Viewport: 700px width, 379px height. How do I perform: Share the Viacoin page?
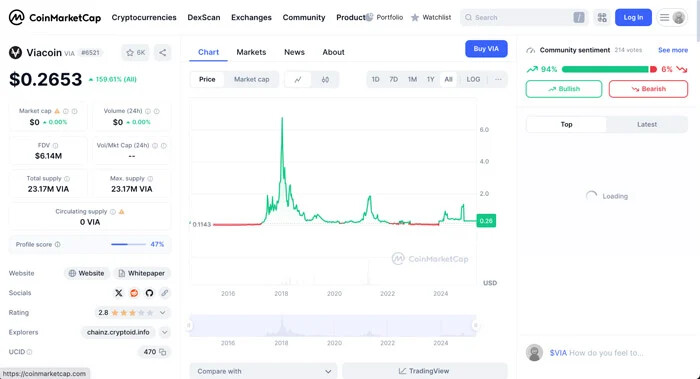pos(162,53)
